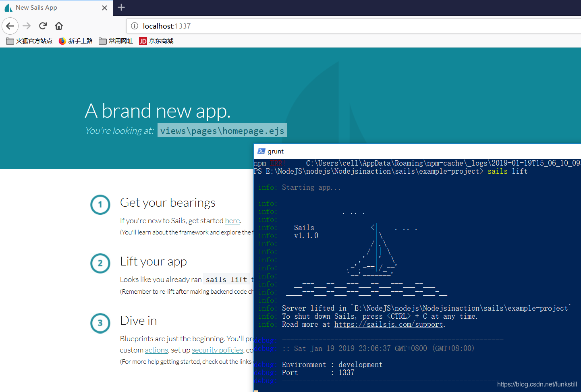Screen dimensions: 581x392
Task: Open a new browser tab
Action: tap(121, 7)
